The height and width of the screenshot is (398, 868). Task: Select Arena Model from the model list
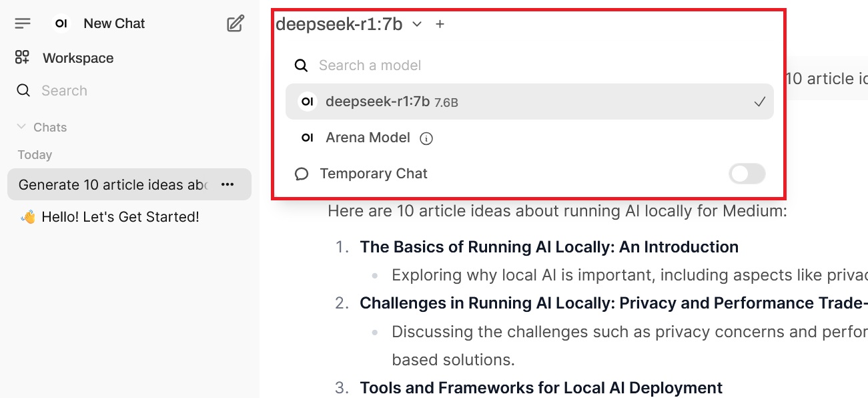[530, 138]
